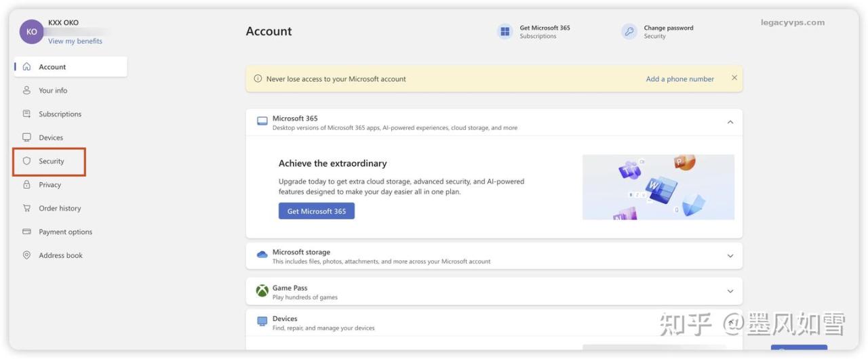Click the Get Microsoft 365 button
This screenshot has width=868, height=359.
click(x=316, y=211)
